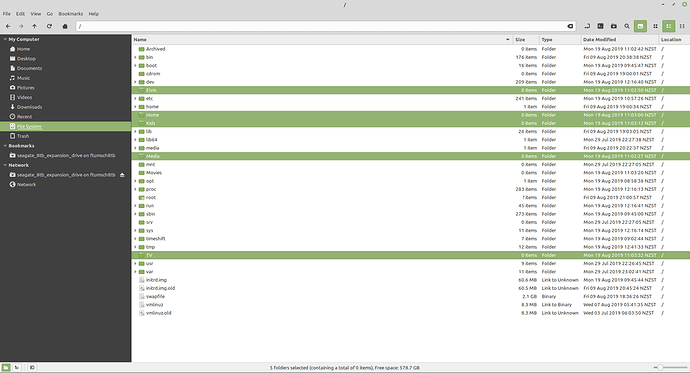Go forward with the forward arrow
The width and height of the screenshot is (690, 373).
(21, 26)
